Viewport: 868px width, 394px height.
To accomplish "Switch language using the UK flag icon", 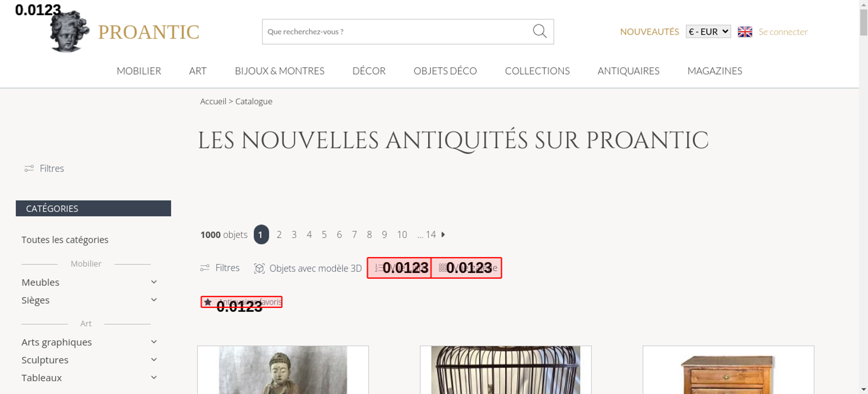I will point(745,32).
